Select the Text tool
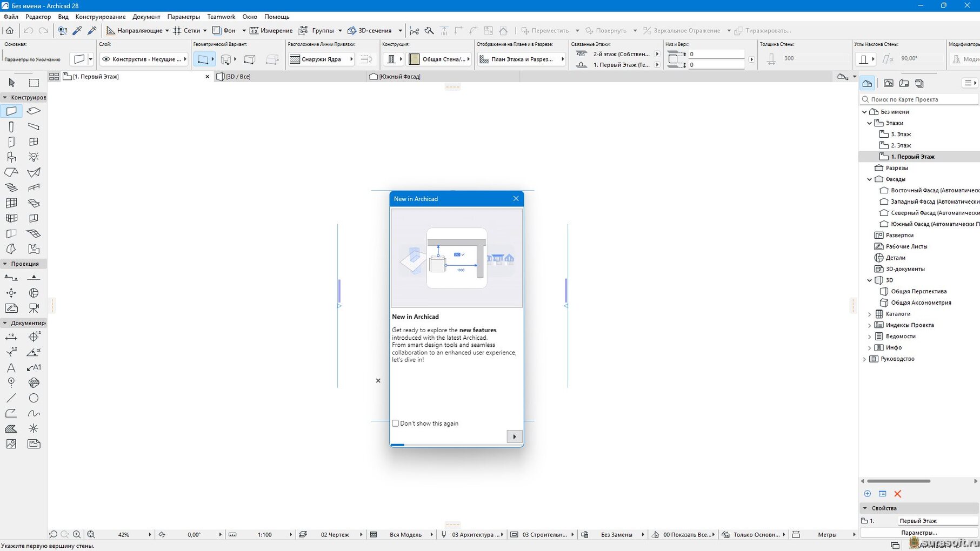The width and height of the screenshot is (980, 551). point(11,367)
